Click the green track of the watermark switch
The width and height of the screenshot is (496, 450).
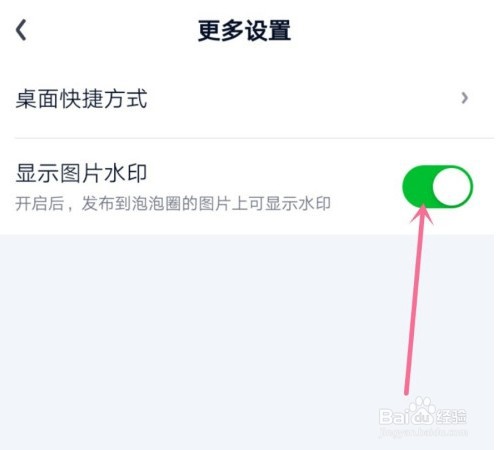point(417,187)
